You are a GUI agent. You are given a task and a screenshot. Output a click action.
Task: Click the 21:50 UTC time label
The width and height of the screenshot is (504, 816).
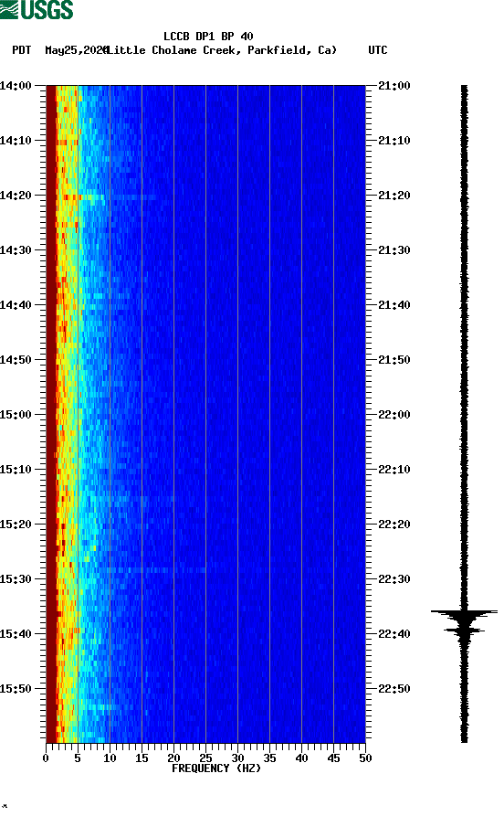click(x=394, y=360)
